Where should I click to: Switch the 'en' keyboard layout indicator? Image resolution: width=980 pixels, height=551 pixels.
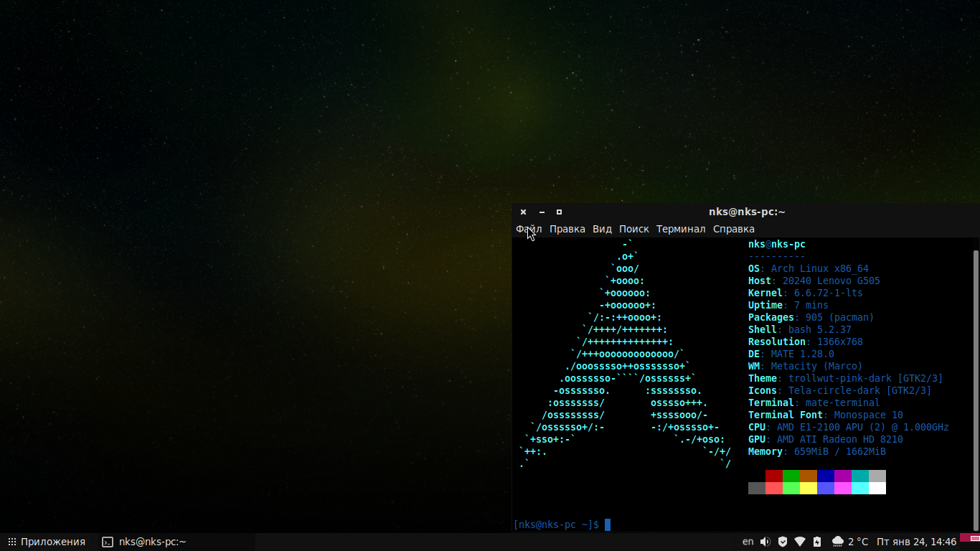[x=748, y=542]
